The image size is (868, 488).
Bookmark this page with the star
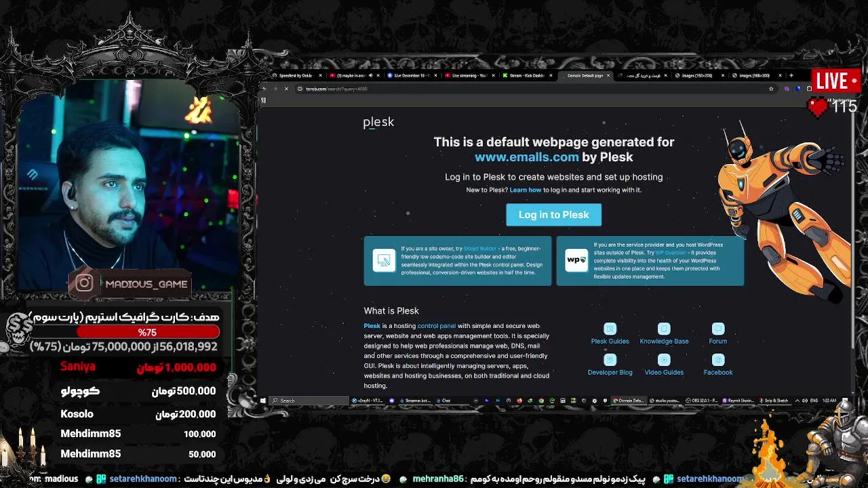coord(771,89)
